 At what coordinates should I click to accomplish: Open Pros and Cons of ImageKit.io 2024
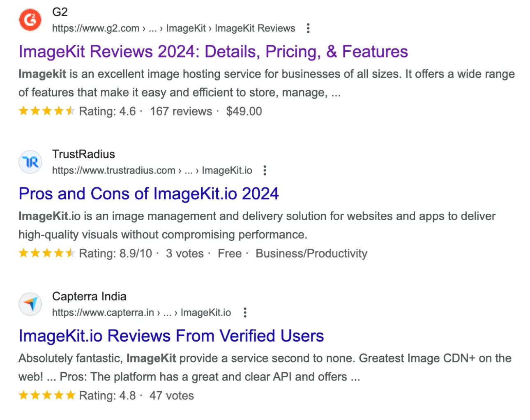click(149, 194)
